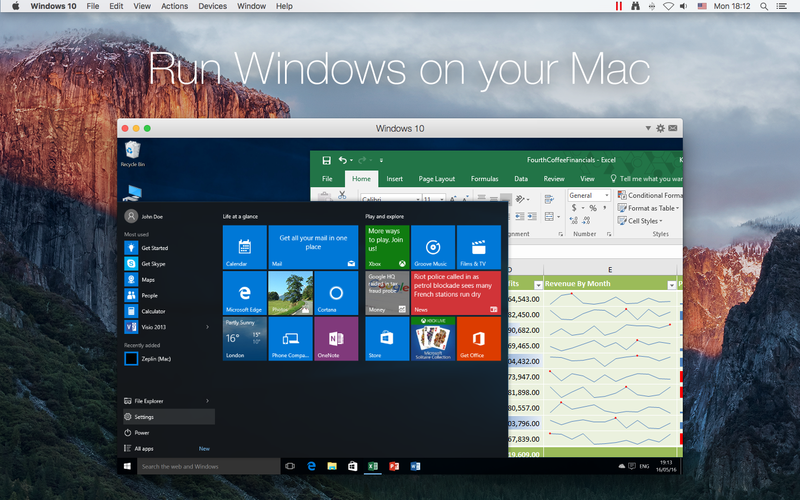
Task: Open the Cortana tile
Action: pos(336,293)
